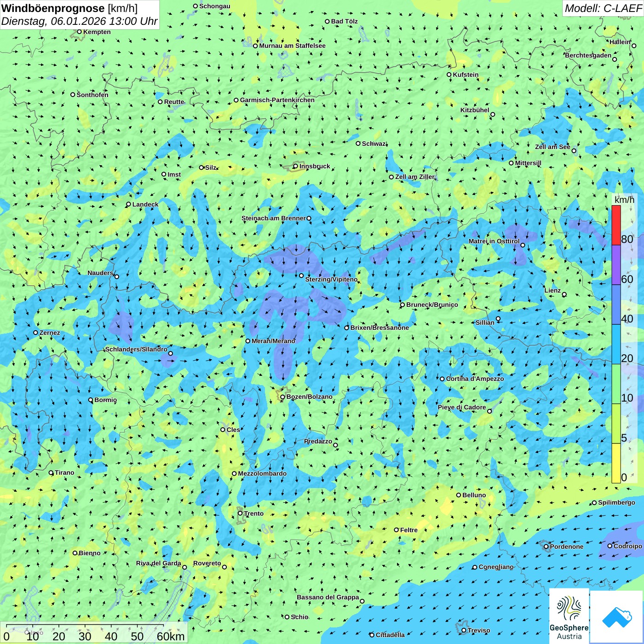Click the Kitzbühel label
The image size is (644, 644).
(475, 110)
